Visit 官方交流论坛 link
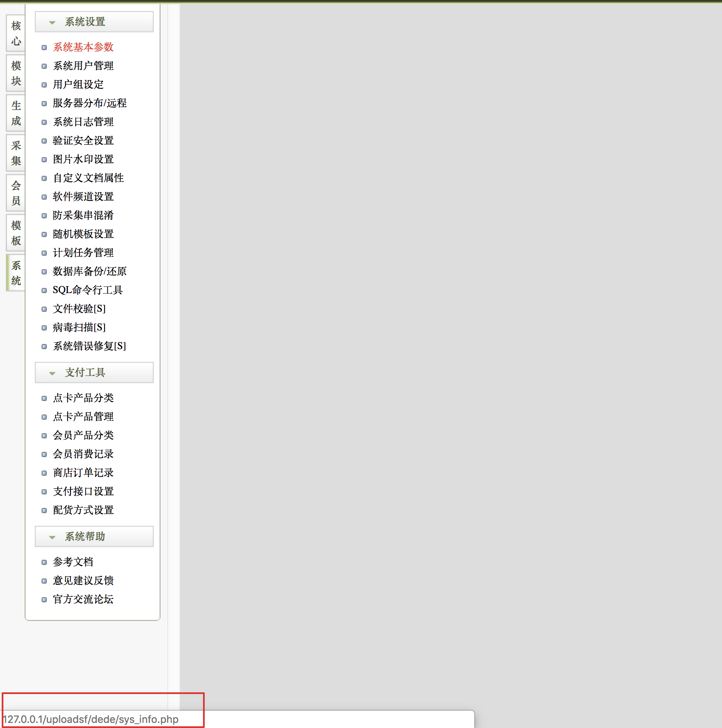The height and width of the screenshot is (728, 722). (x=83, y=599)
